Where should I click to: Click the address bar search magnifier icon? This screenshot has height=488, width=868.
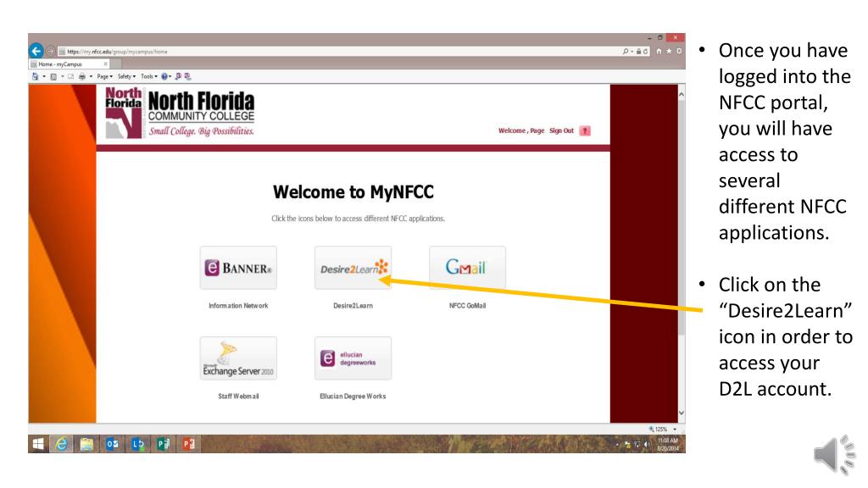(x=625, y=51)
